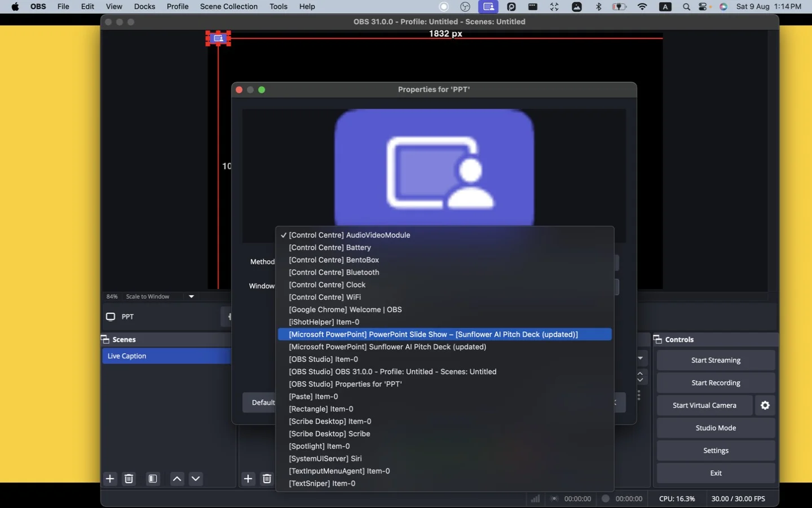
Task: Move scene down with arrow icon
Action: click(x=196, y=479)
